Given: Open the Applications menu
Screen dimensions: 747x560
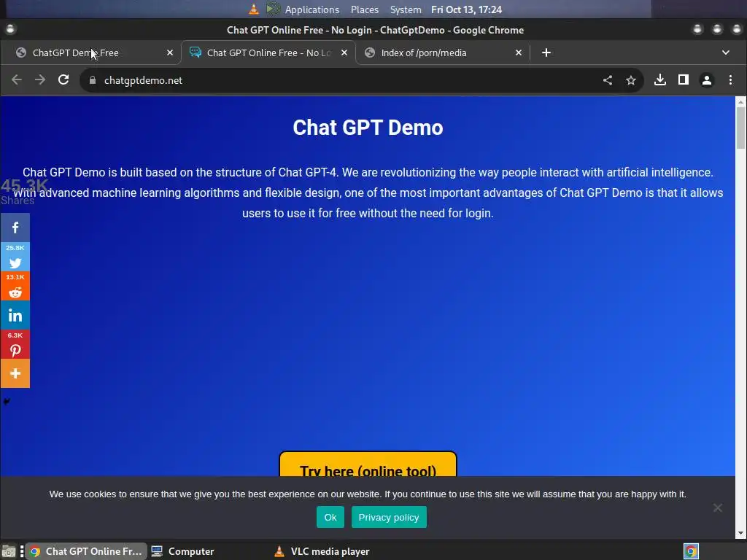Looking at the screenshot, I should (312, 9).
